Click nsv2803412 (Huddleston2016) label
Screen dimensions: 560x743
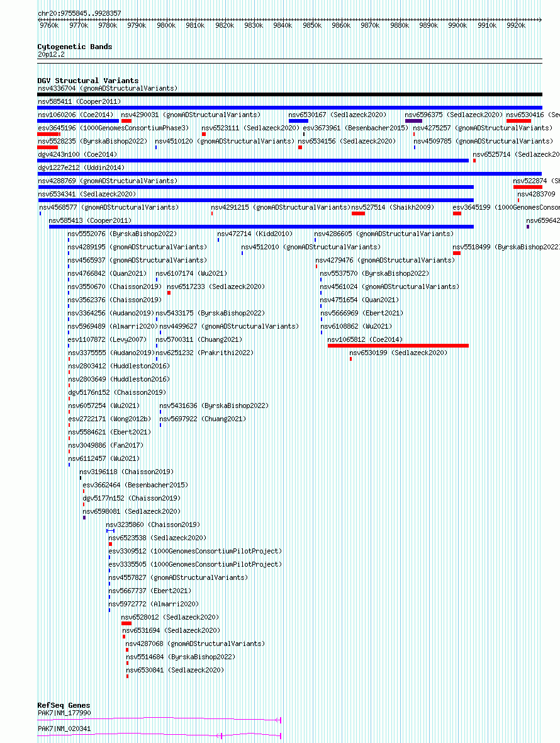point(119,366)
